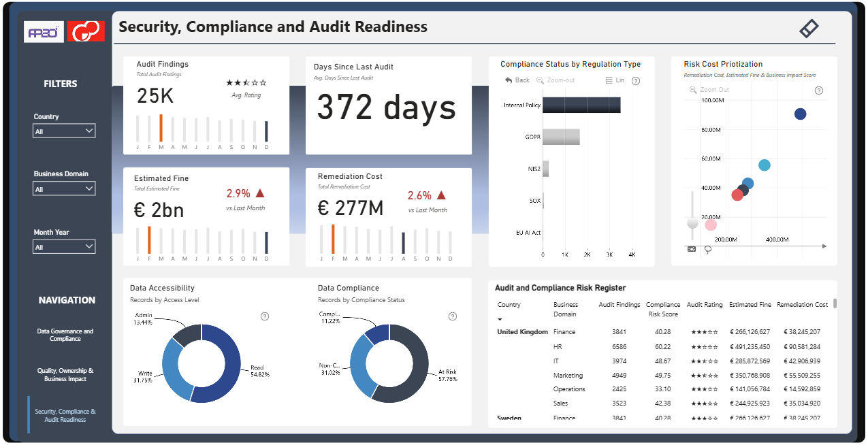
Task: Click the Back arrow in Compliance Status chart
Action: (x=517, y=80)
